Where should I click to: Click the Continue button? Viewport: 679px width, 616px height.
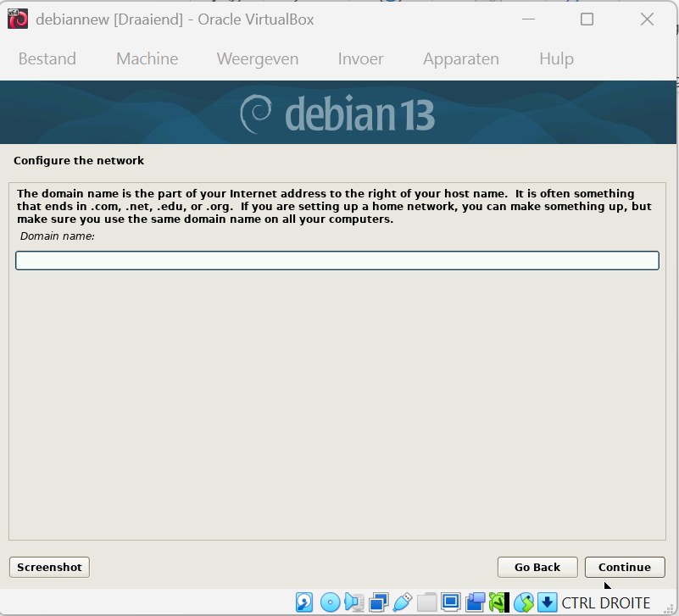tap(625, 567)
